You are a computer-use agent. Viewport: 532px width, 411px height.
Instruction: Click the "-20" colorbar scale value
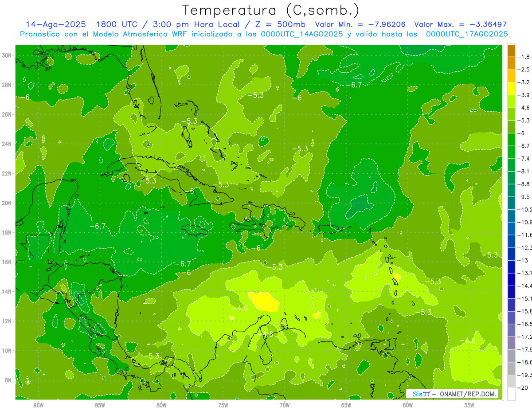click(523, 388)
